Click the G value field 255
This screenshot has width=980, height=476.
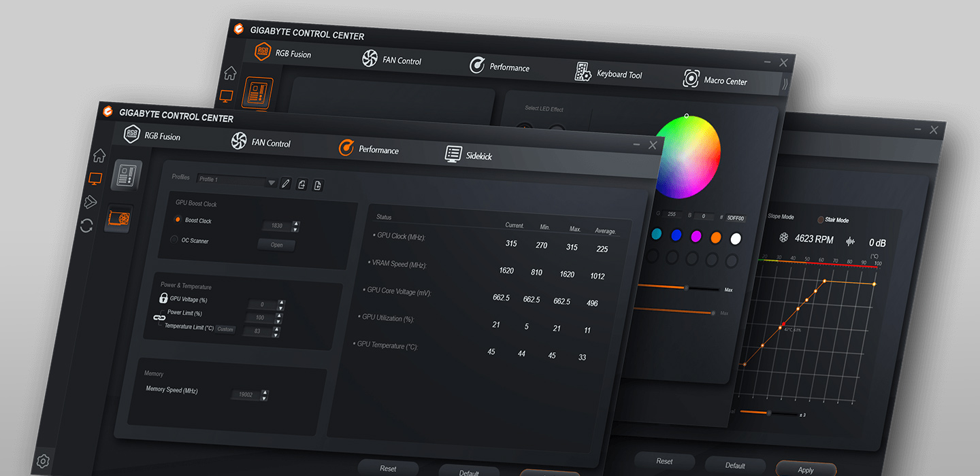[673, 214]
